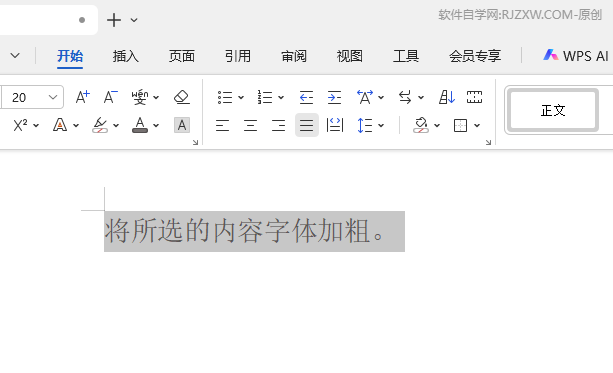Apply borders icon

coord(461,126)
